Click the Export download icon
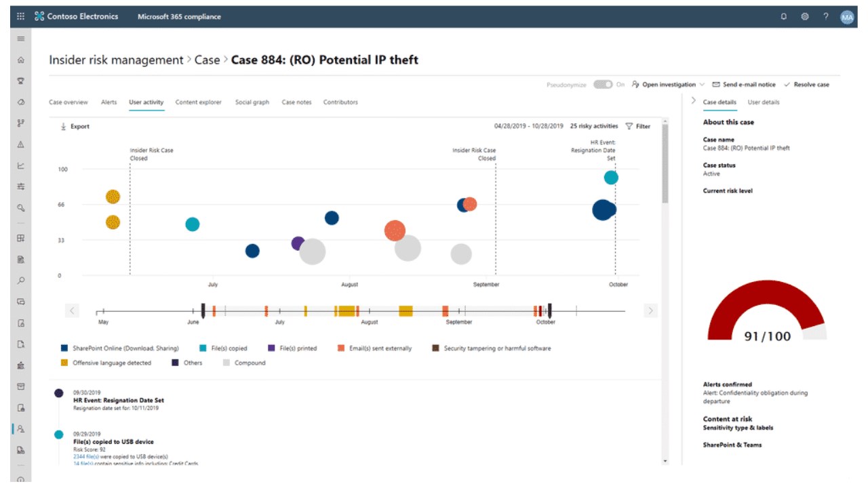The height and width of the screenshot is (488, 868). pos(64,126)
